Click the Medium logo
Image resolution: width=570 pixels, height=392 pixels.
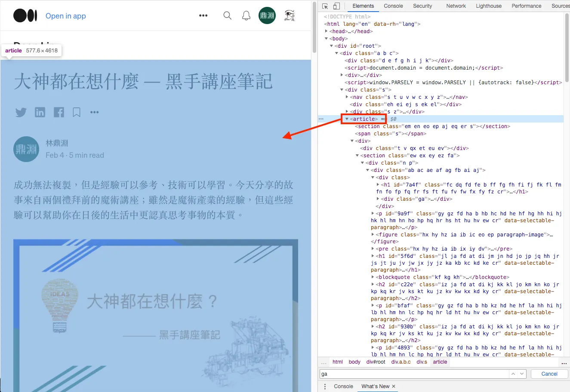pos(25,16)
